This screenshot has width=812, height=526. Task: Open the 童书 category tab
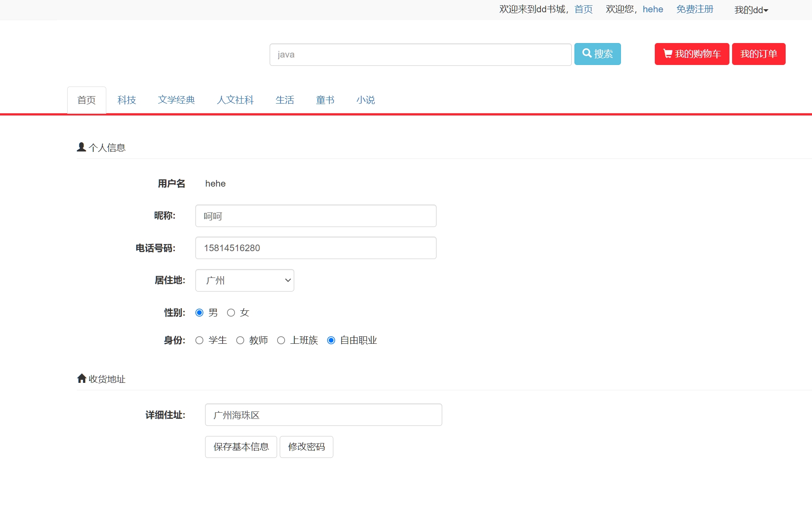[325, 100]
